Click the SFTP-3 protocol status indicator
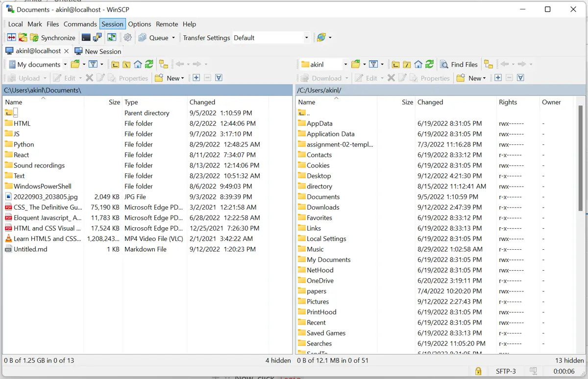The image size is (588, 379). coord(506,371)
